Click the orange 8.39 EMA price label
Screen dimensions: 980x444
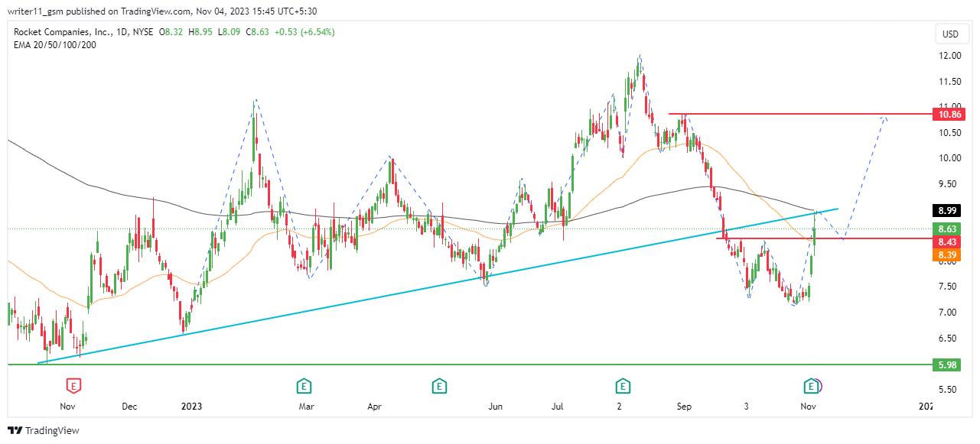click(948, 254)
